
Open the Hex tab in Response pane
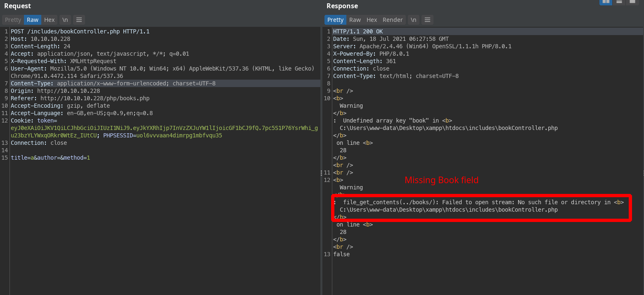point(372,20)
